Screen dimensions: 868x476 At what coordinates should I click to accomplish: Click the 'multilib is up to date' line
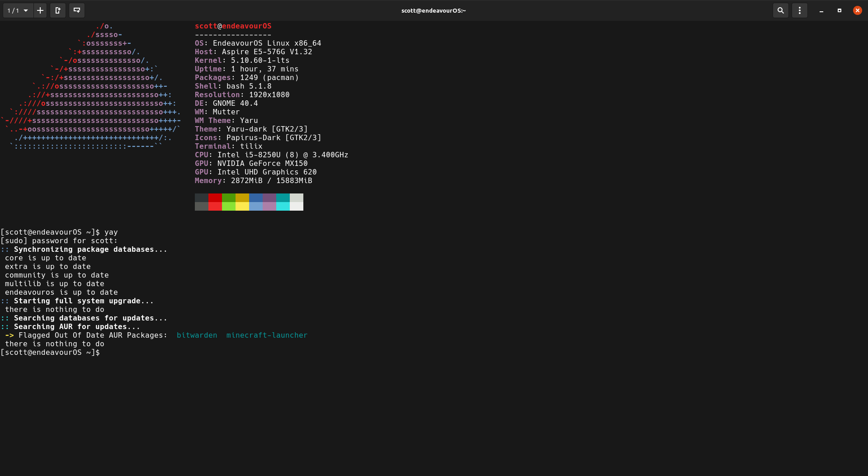point(55,284)
